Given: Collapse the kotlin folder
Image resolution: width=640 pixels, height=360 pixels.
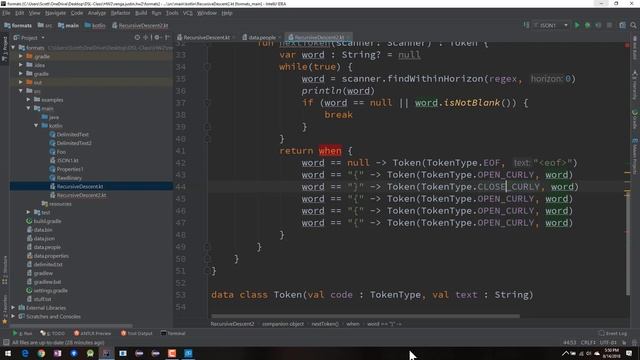Looking at the screenshot, I should [x=36, y=126].
